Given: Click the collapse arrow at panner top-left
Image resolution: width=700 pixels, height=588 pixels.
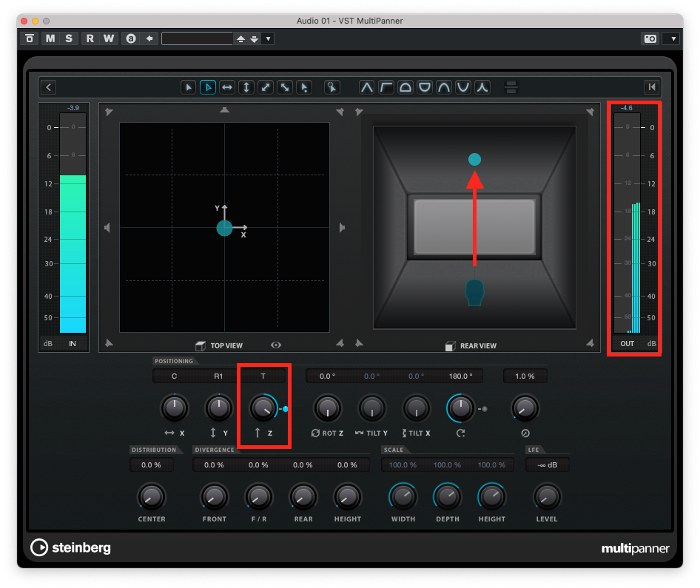Looking at the screenshot, I should 48,87.
